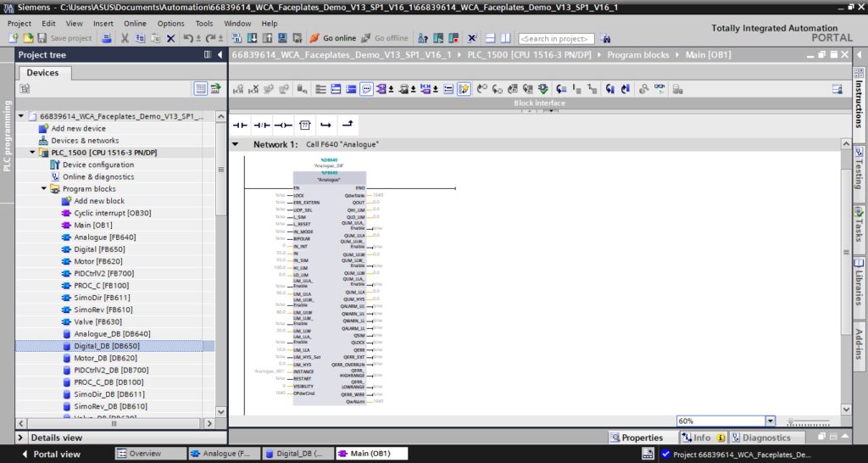Image resolution: width=868 pixels, height=463 pixels.
Task: Insert assignment coil from favorites
Action: (x=283, y=126)
